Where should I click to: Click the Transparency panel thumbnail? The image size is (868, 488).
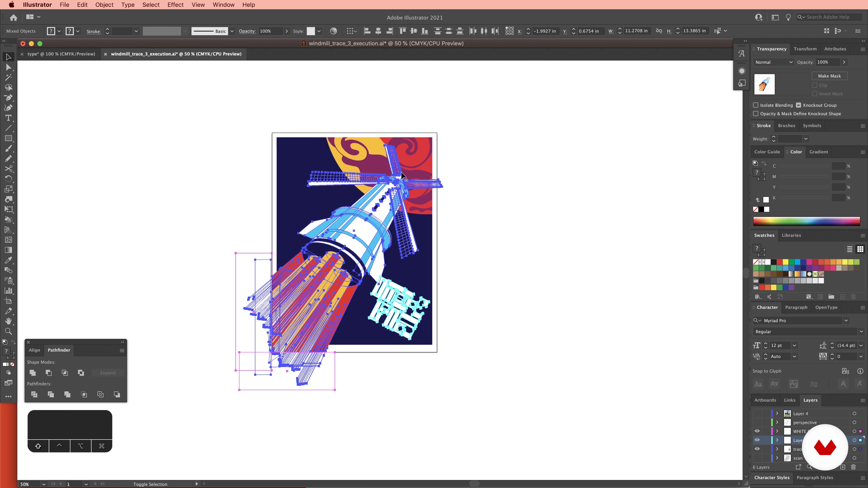pyautogui.click(x=764, y=84)
